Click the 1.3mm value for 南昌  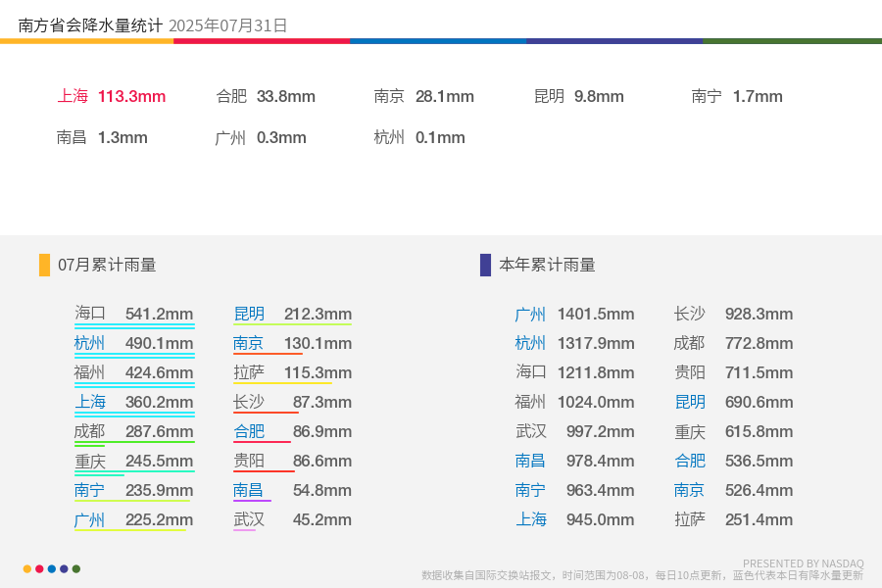point(122,137)
